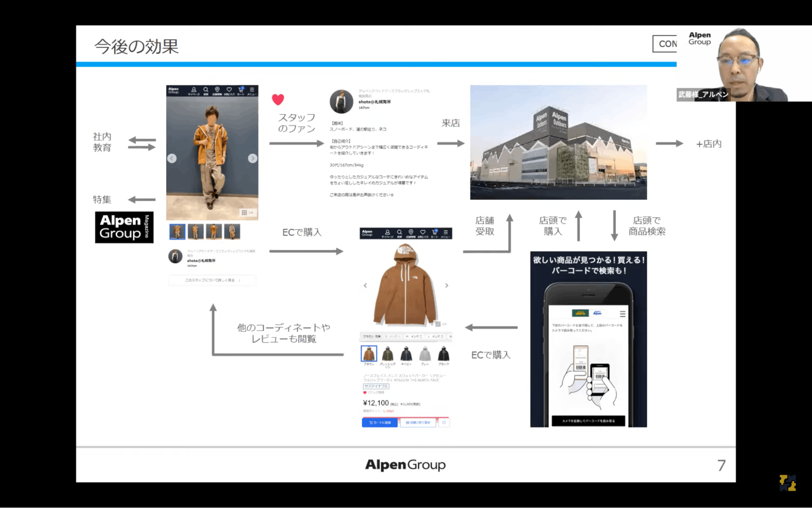
Task: Click the 店頭で購入 label
Action: click(553, 226)
